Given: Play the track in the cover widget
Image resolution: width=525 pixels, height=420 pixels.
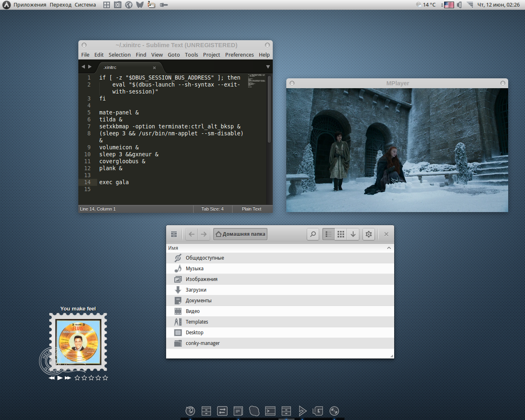Looking at the screenshot, I should (60, 378).
